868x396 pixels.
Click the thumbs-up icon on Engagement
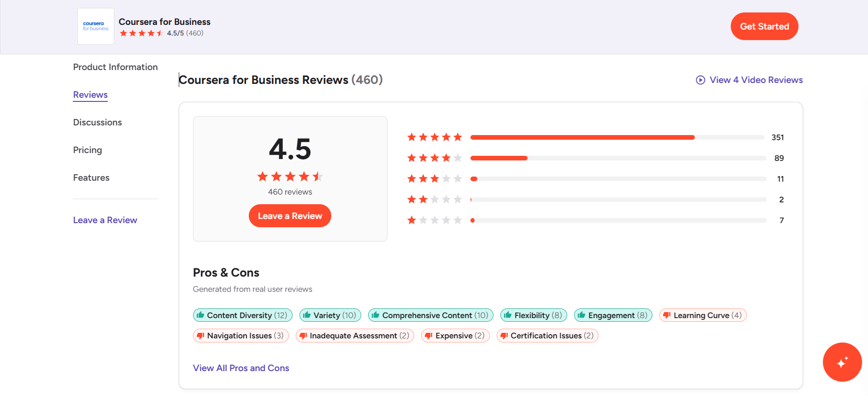coord(581,315)
